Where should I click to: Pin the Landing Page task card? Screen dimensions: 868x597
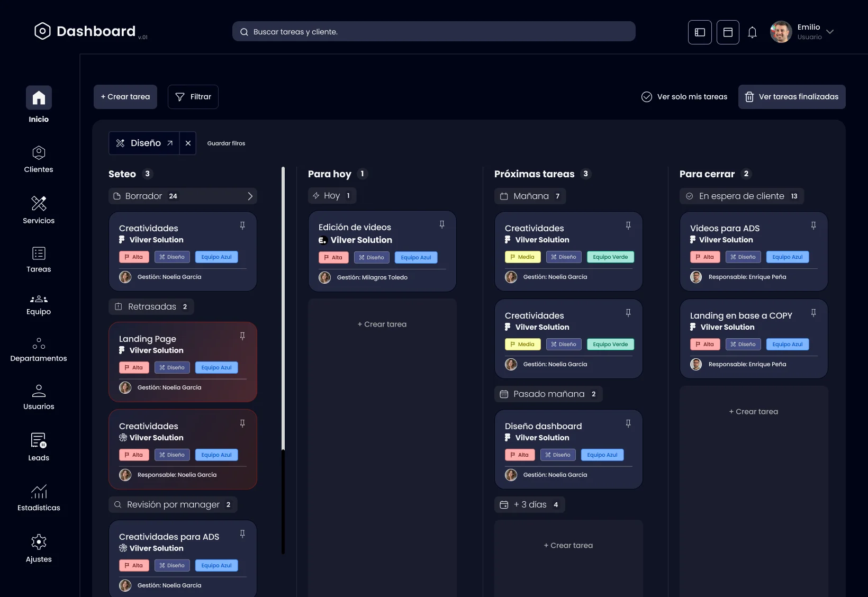coord(242,336)
